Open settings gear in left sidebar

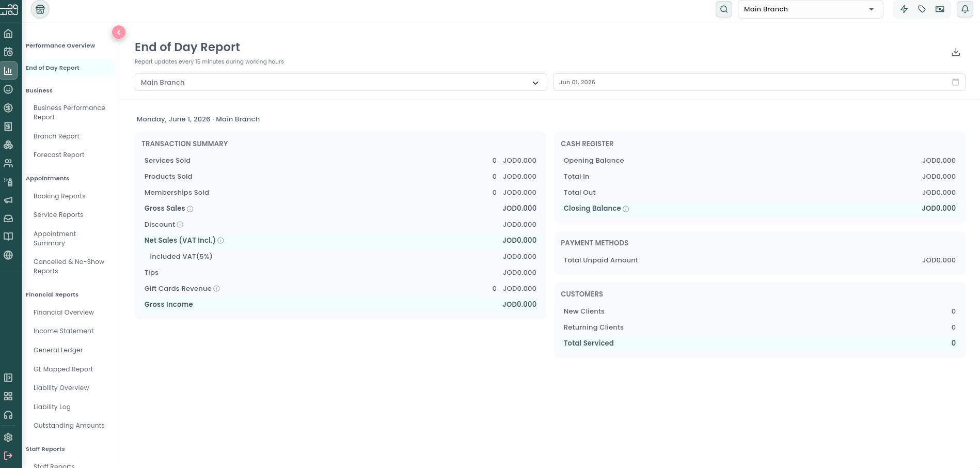click(8, 438)
